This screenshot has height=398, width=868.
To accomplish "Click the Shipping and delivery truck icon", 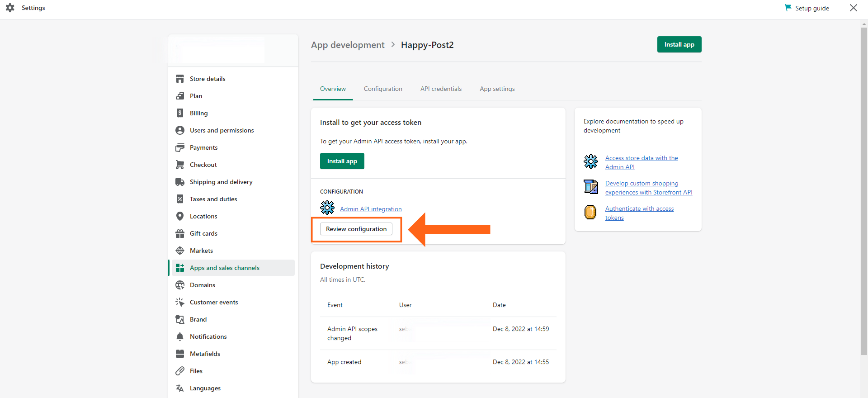I will pyautogui.click(x=180, y=182).
